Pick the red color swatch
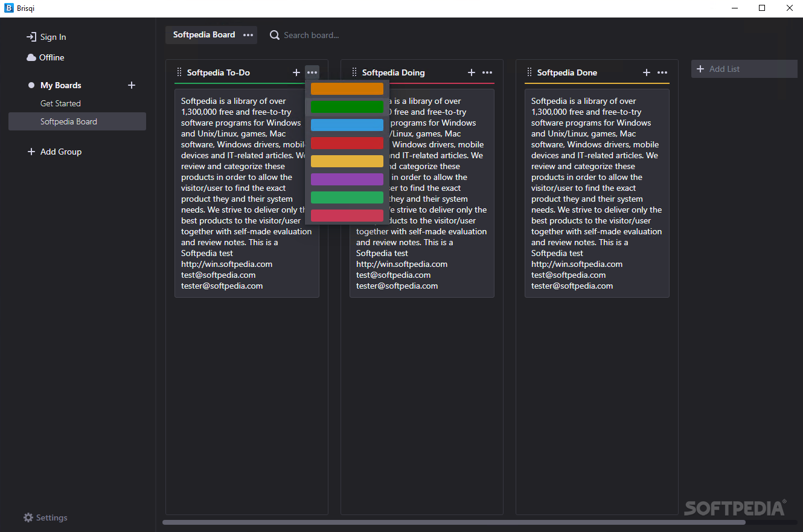803x532 pixels. click(x=347, y=143)
